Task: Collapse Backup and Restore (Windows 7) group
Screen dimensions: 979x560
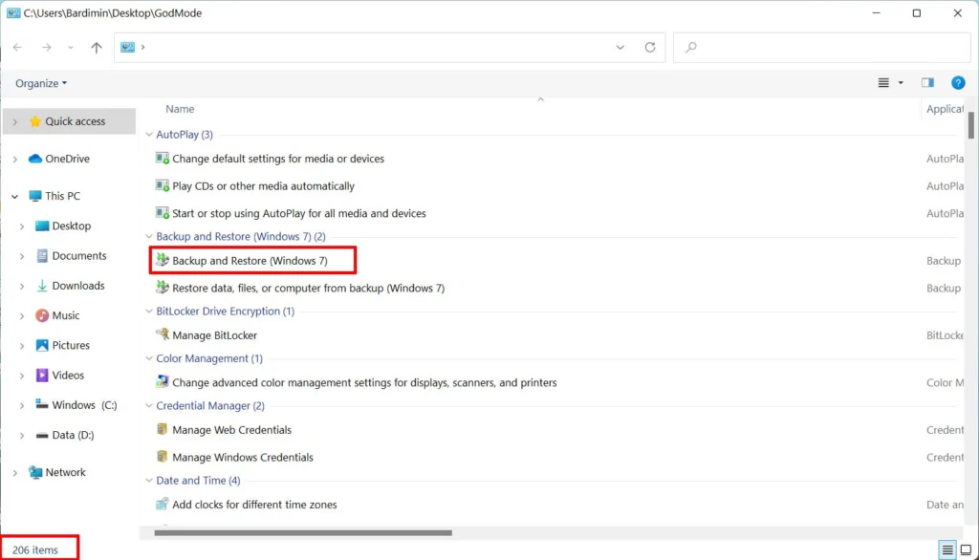Action: pyautogui.click(x=148, y=237)
